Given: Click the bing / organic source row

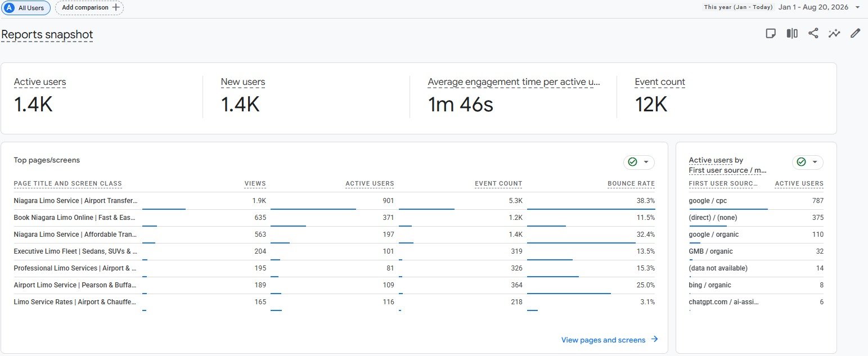Looking at the screenshot, I should (x=756, y=285).
